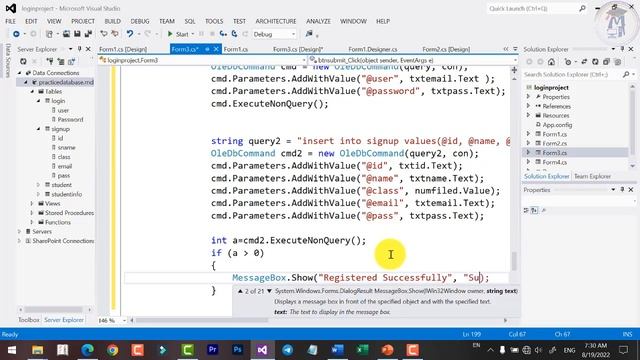Screen dimensions: 640x360
Task: Click the Solution Explorer search magnifier icon
Action: pos(626,74)
